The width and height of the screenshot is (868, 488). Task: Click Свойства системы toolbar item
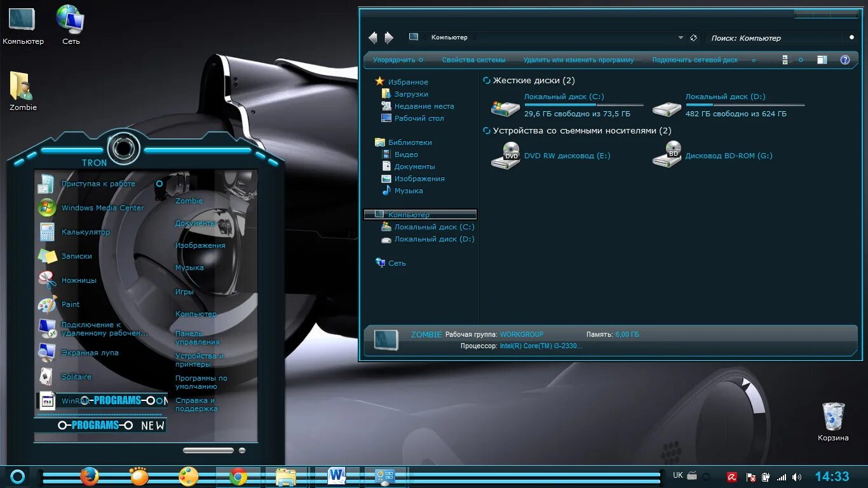click(x=473, y=60)
